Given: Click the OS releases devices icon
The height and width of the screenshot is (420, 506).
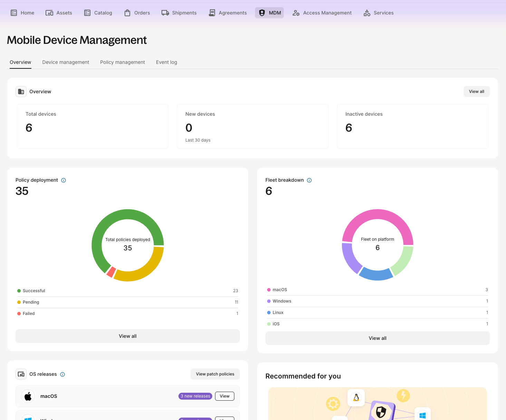Looking at the screenshot, I should (21, 374).
